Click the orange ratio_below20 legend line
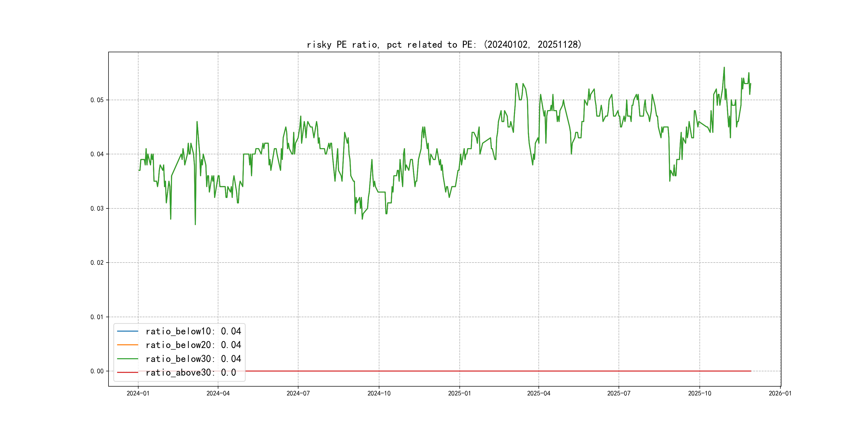This screenshot has height=434, width=868. coord(127,345)
